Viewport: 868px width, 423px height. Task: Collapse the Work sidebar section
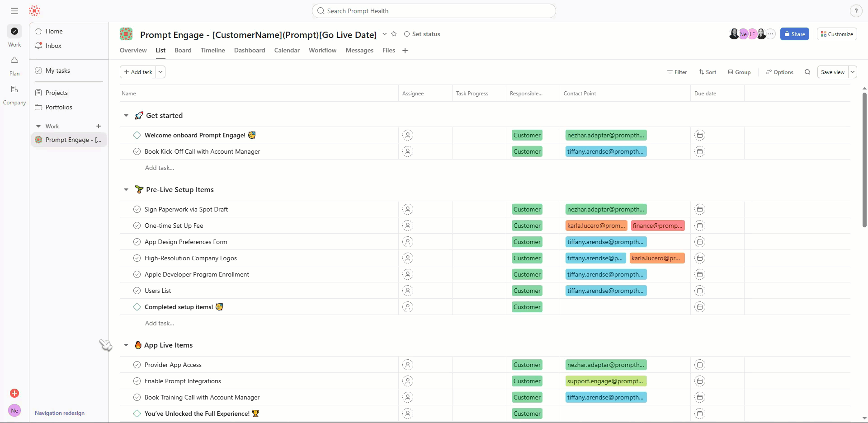click(38, 127)
